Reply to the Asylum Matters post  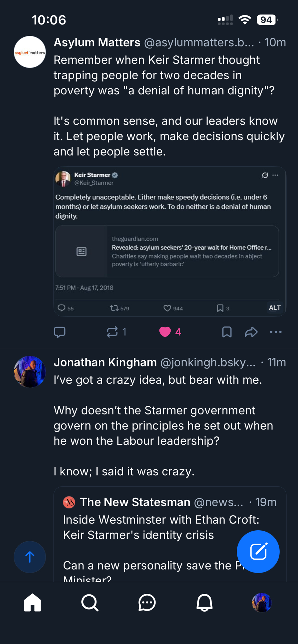point(60,332)
